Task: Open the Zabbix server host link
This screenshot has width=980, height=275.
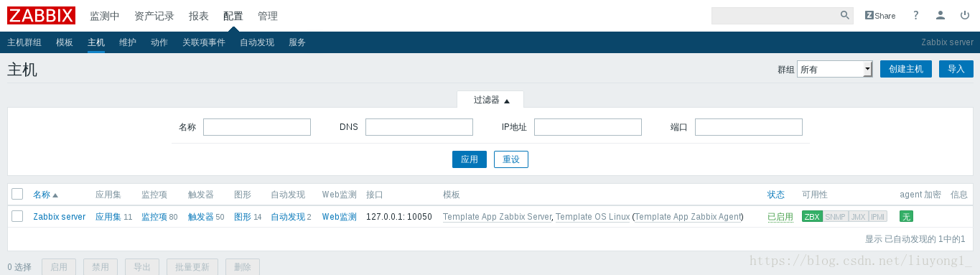Action: (x=59, y=217)
